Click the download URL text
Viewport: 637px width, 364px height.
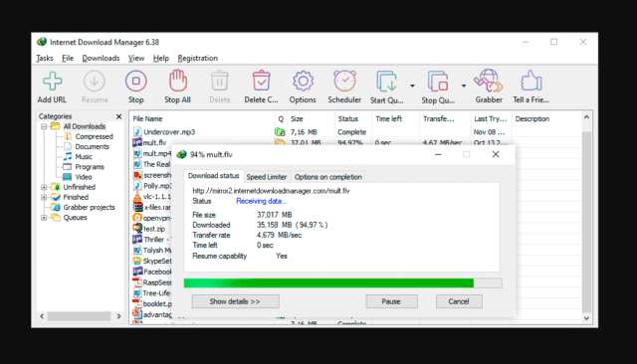coord(271,191)
